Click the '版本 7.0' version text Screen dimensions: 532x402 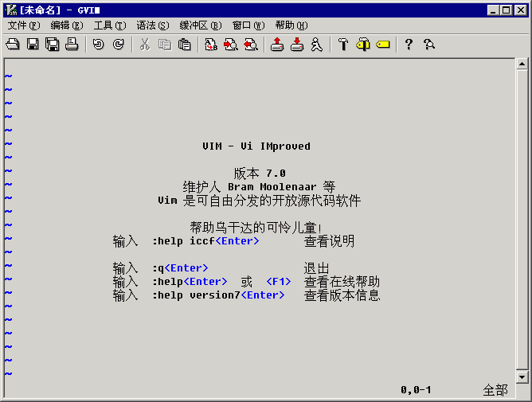click(x=260, y=174)
